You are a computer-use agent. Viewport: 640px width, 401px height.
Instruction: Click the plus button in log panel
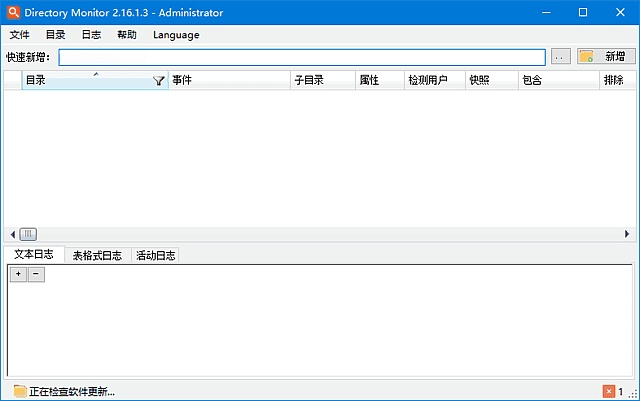pos(18,274)
